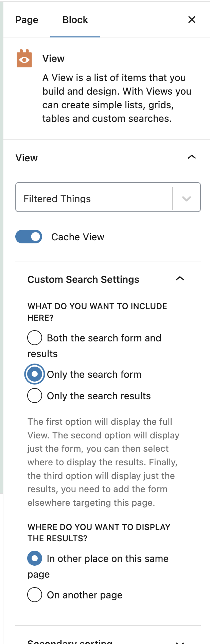210x644 pixels.
Task: Toggle the Cache View switch
Action: (29, 237)
